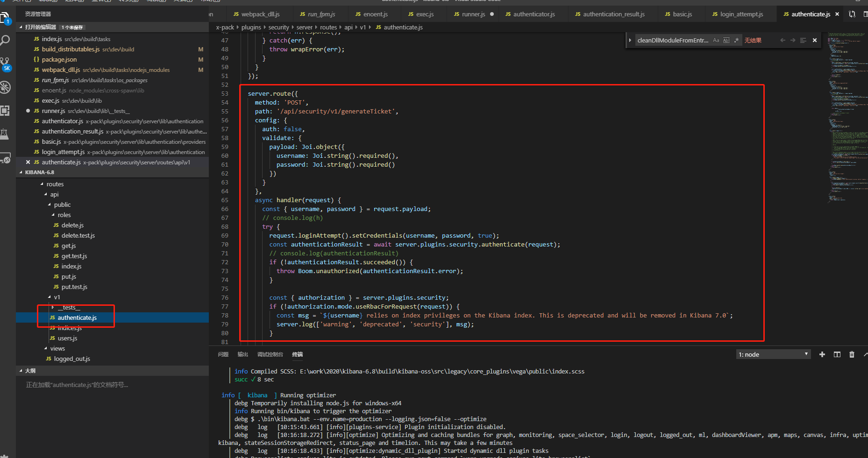
Task: Open the terminal selector '1: node' dropdown
Action: 773,354
